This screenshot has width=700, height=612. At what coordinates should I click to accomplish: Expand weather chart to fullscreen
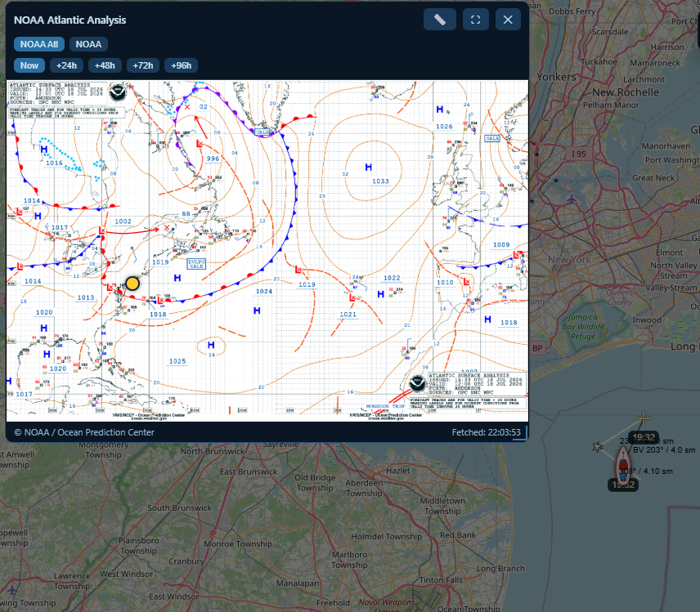point(475,20)
